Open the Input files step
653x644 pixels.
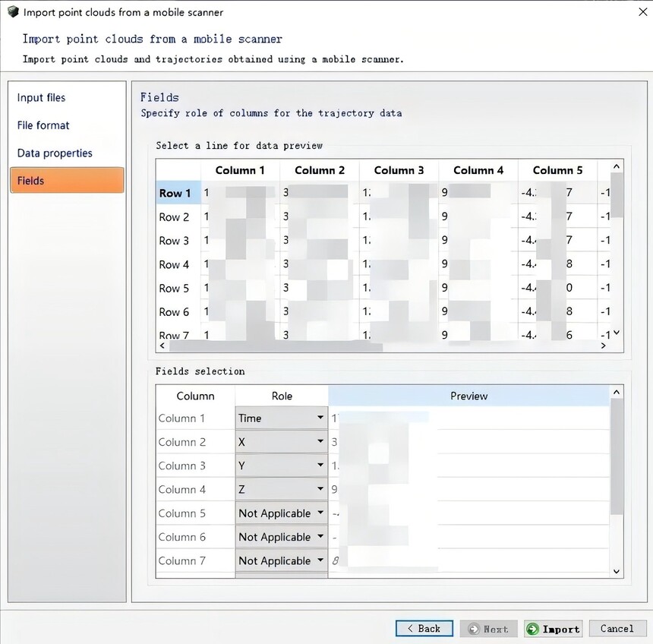pyautogui.click(x=41, y=97)
